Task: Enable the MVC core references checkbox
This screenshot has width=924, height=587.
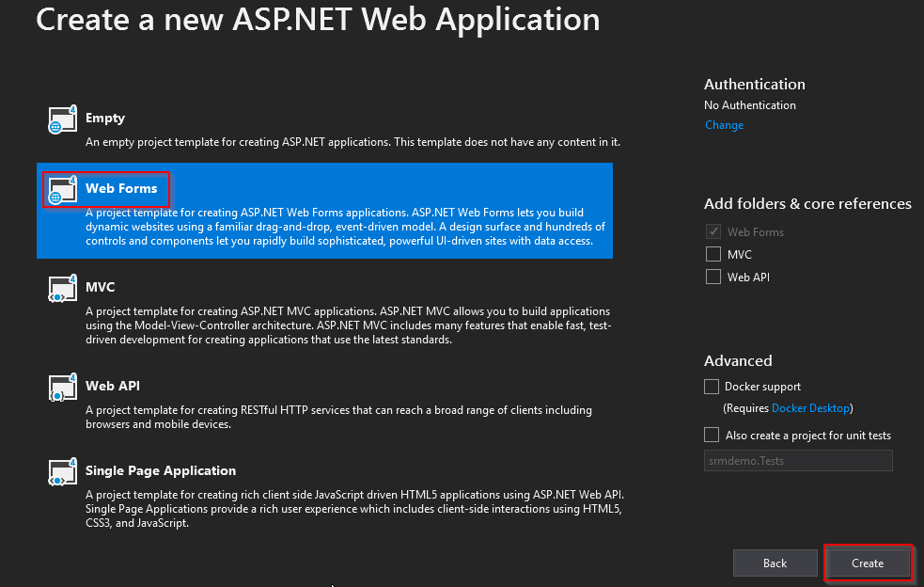Action: (x=713, y=254)
